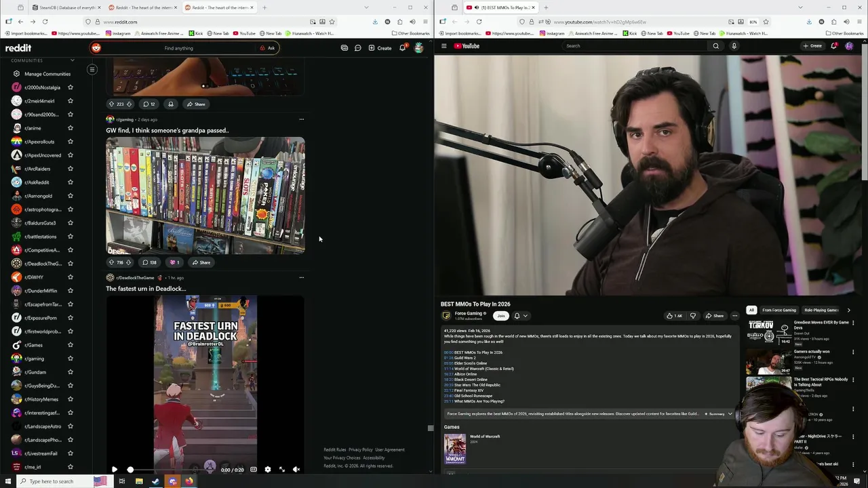The image size is (868, 488).
Task: Bookmark reddit.com with star icon
Action: [x=332, y=22]
